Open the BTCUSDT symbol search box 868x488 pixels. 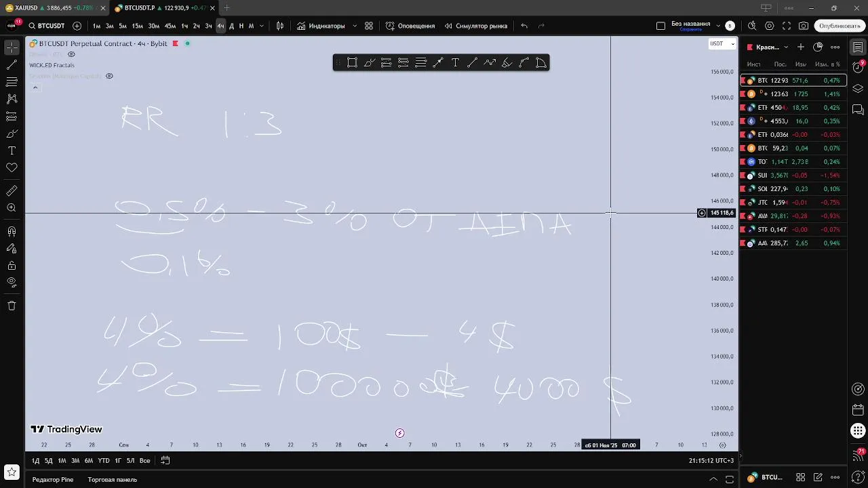47,26
